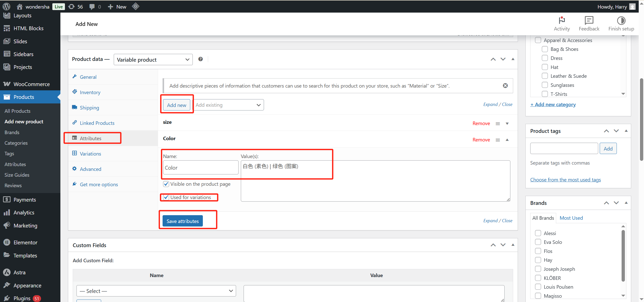Click the product tags input field

click(x=564, y=148)
